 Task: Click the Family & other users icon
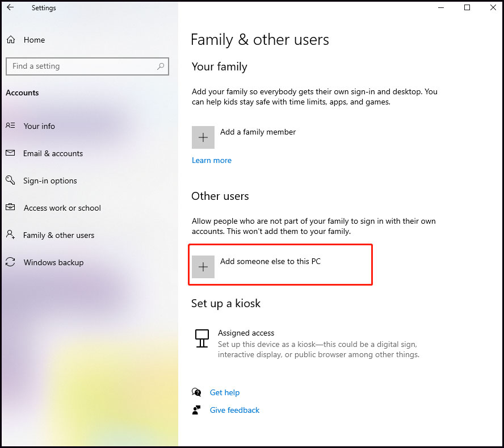[10, 235]
